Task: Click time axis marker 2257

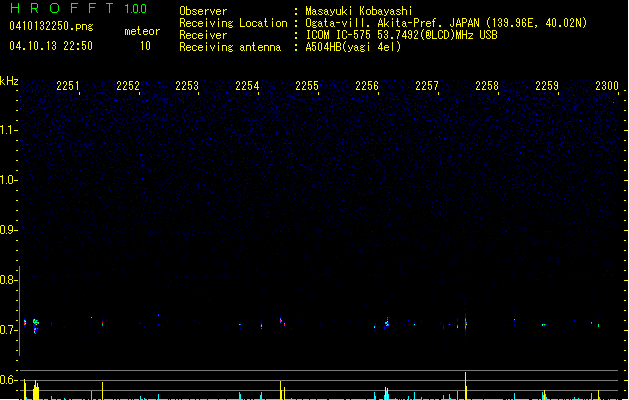Action: 427,86
